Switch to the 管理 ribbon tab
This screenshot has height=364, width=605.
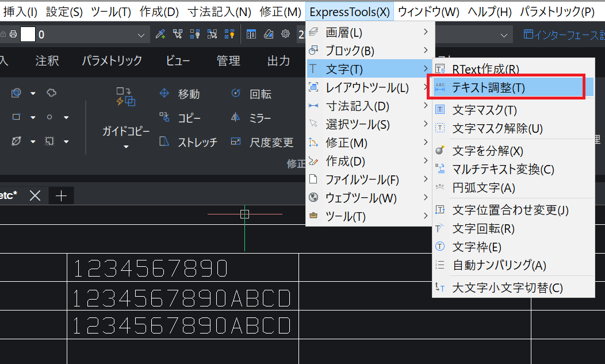228,60
